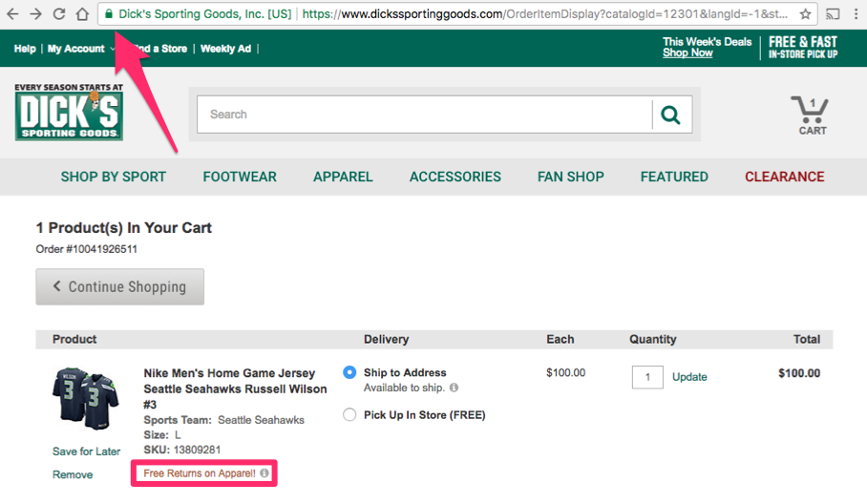Click the Dick's Sporting Goods logo
The width and height of the screenshot is (867, 504).
[x=69, y=112]
